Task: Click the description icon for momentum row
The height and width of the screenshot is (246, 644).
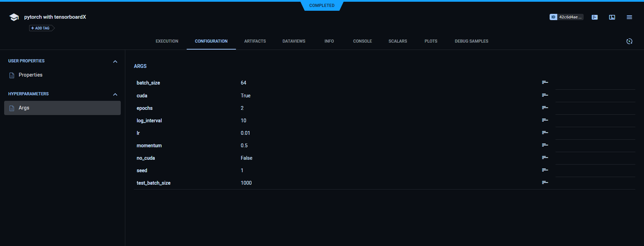Action: click(545, 145)
